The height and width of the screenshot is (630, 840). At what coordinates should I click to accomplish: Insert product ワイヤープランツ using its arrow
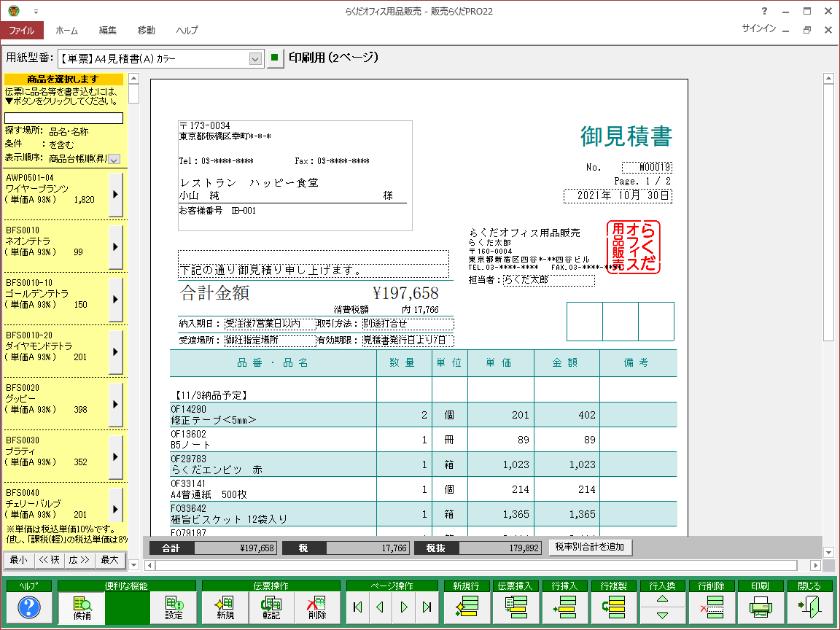tap(115, 195)
